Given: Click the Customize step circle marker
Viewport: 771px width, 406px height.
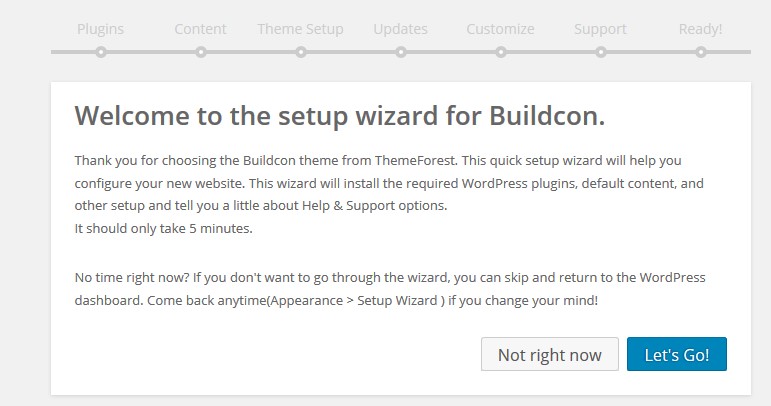Looking at the screenshot, I should 501,52.
